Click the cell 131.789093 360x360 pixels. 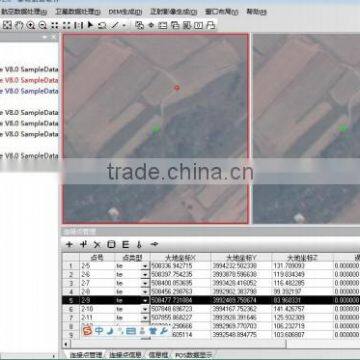[302, 266]
